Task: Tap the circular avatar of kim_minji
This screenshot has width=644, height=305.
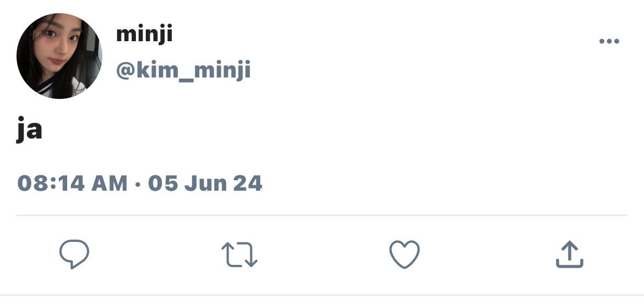Action: [x=59, y=56]
